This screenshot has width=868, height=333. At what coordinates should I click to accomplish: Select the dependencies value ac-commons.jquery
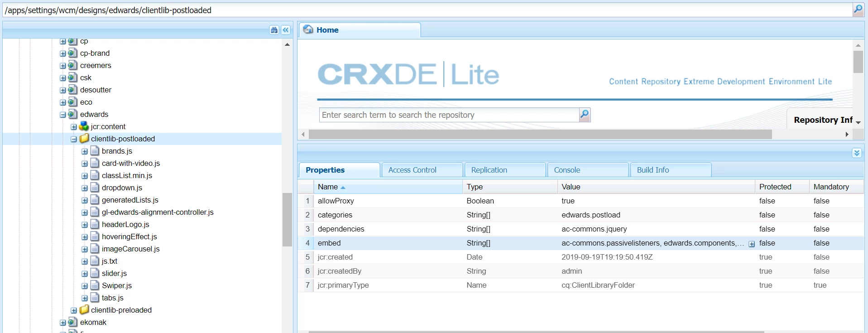pyautogui.click(x=594, y=229)
